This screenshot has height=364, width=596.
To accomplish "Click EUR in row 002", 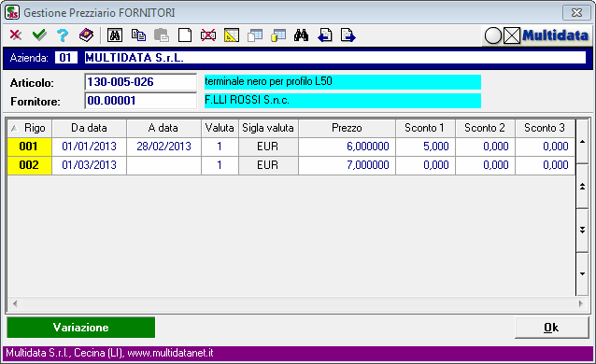I will [x=268, y=165].
